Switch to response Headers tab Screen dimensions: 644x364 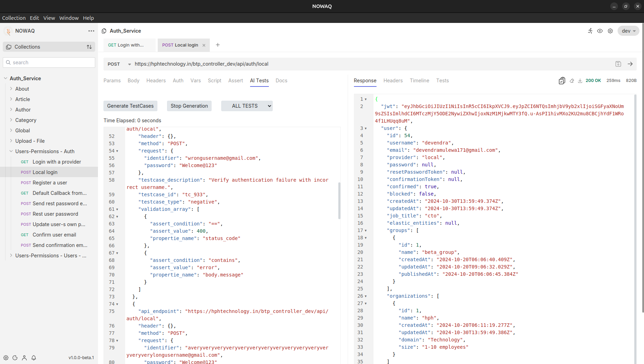393,81
